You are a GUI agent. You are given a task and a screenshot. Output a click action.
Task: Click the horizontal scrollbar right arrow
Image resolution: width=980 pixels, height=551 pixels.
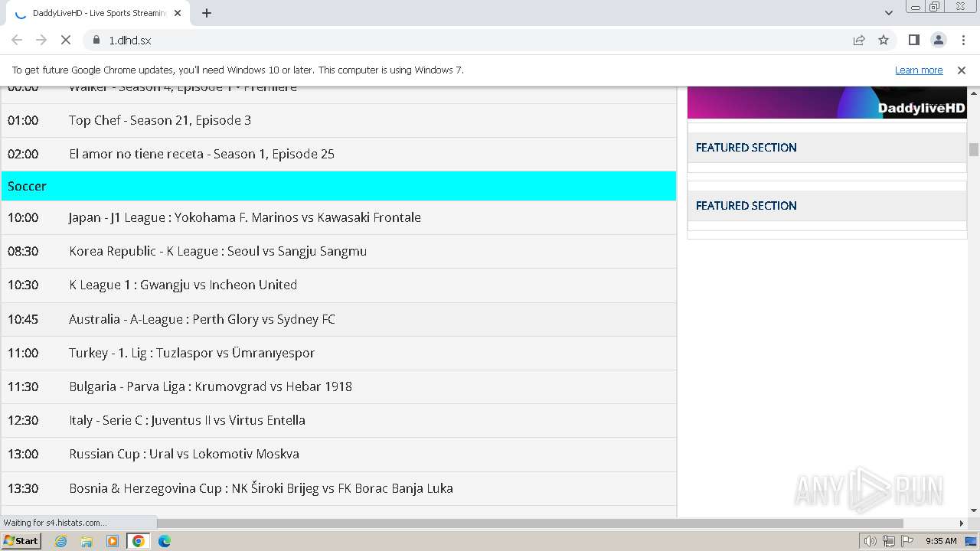click(x=962, y=523)
